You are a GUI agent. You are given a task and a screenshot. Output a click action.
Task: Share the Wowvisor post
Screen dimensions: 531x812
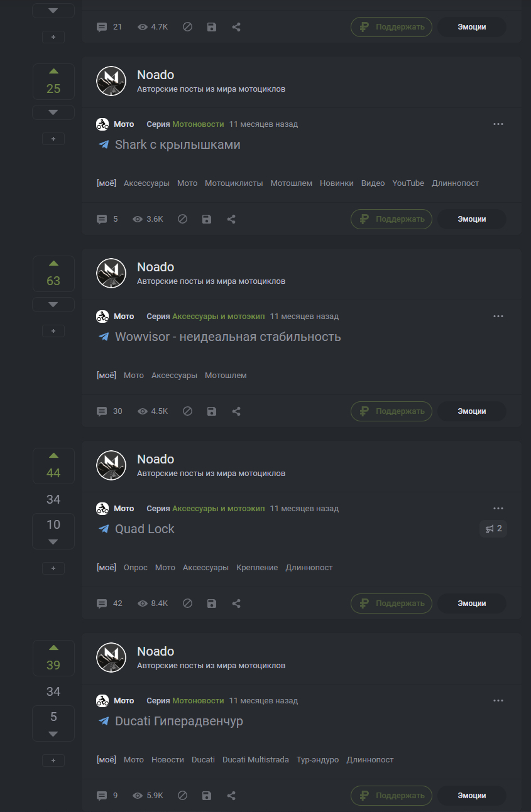(236, 411)
